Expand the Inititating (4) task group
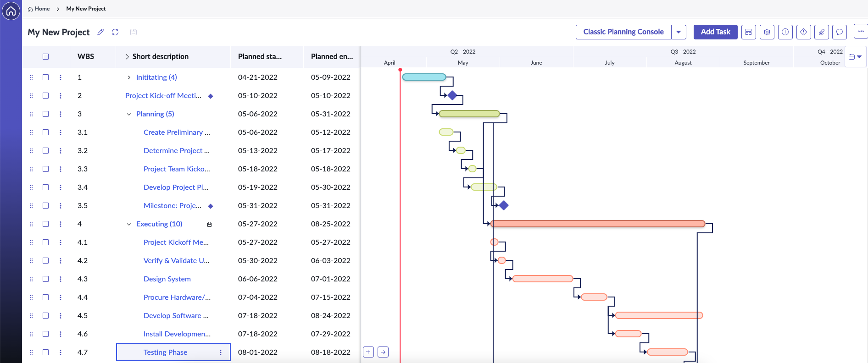Viewport: 868px width, 363px height. pyautogui.click(x=129, y=77)
